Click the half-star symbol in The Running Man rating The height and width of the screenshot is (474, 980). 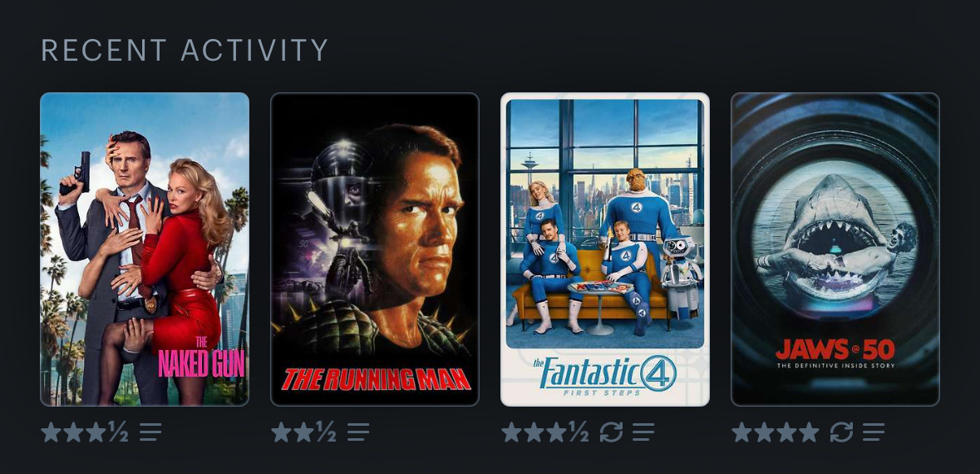coord(326,432)
